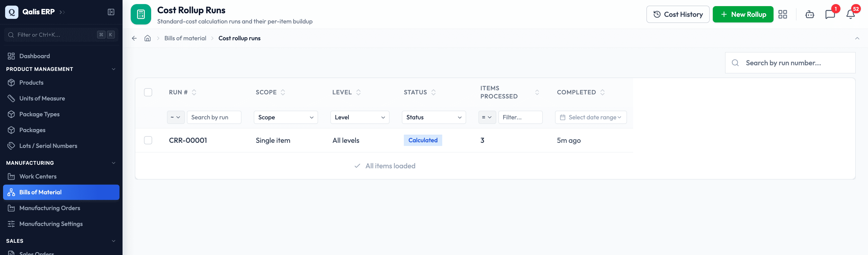Open the Scope filter dropdown
Viewport: 868px width, 255px height.
pyautogui.click(x=286, y=117)
